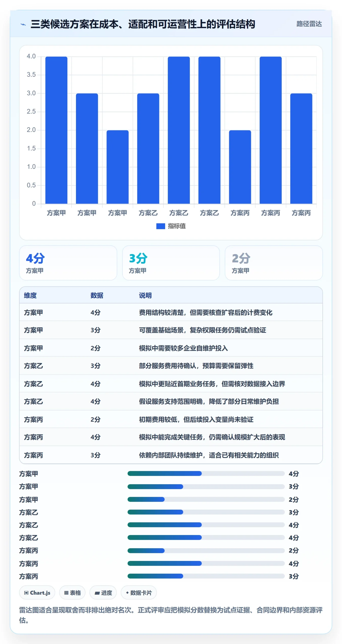This screenshot has width=342, height=644.
Task: Click the 进度 chip
Action: click(103, 593)
